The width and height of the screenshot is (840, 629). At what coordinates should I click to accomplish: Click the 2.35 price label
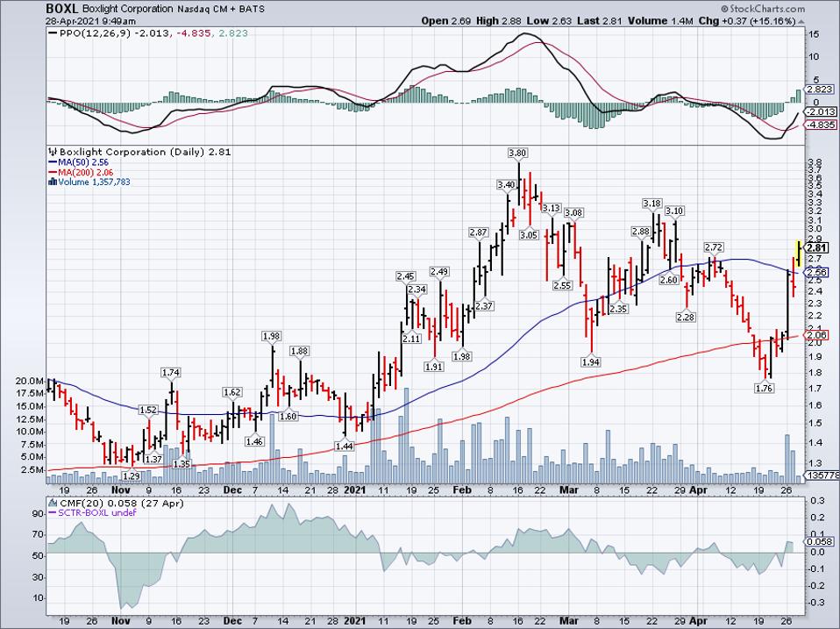618,309
